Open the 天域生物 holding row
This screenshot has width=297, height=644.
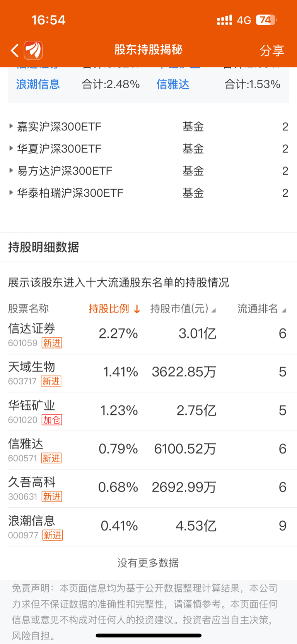(148, 373)
